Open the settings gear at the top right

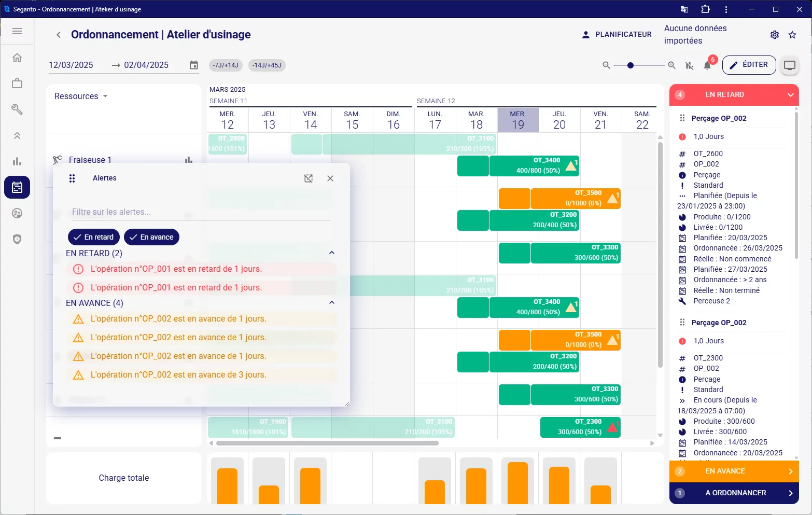[x=774, y=34]
